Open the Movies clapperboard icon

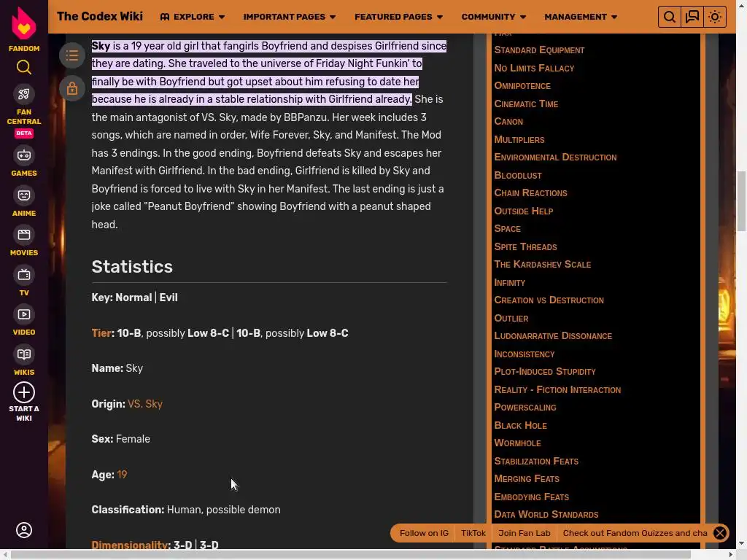click(x=24, y=235)
